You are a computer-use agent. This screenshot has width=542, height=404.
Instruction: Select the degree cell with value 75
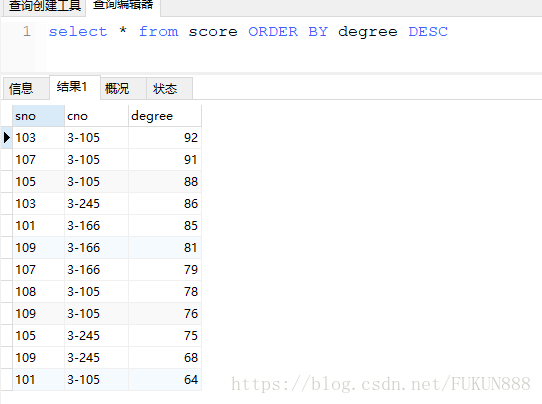(x=165, y=336)
